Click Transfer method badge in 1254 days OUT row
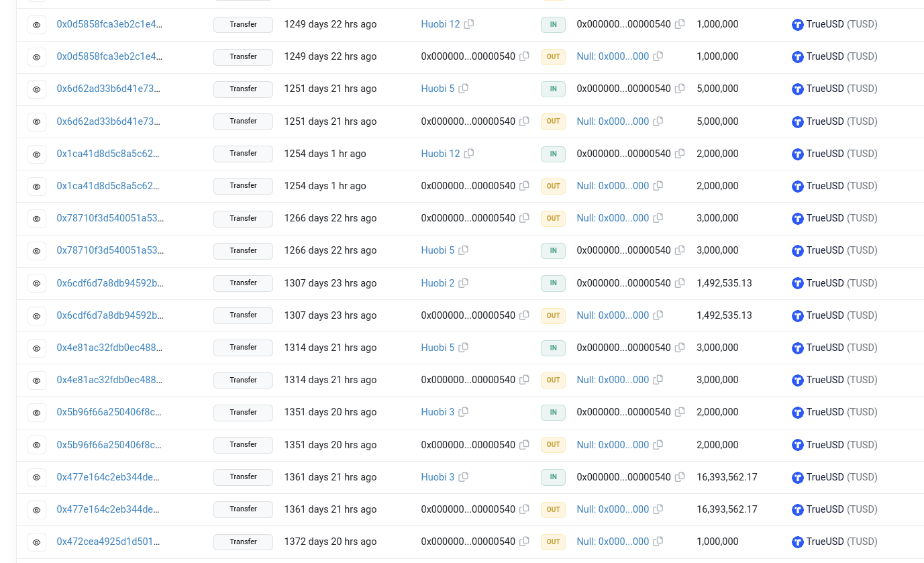The height and width of the screenshot is (563, 924). pyautogui.click(x=243, y=186)
